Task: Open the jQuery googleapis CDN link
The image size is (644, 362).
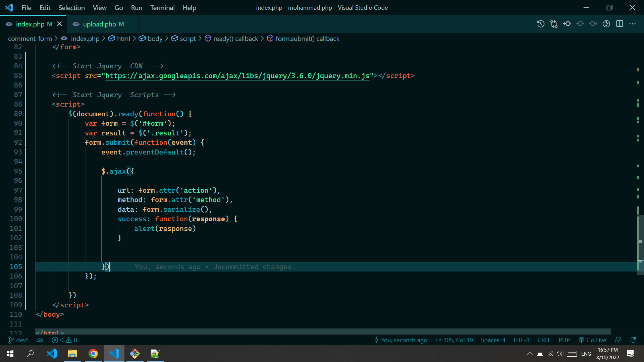Action: pyautogui.click(x=237, y=76)
